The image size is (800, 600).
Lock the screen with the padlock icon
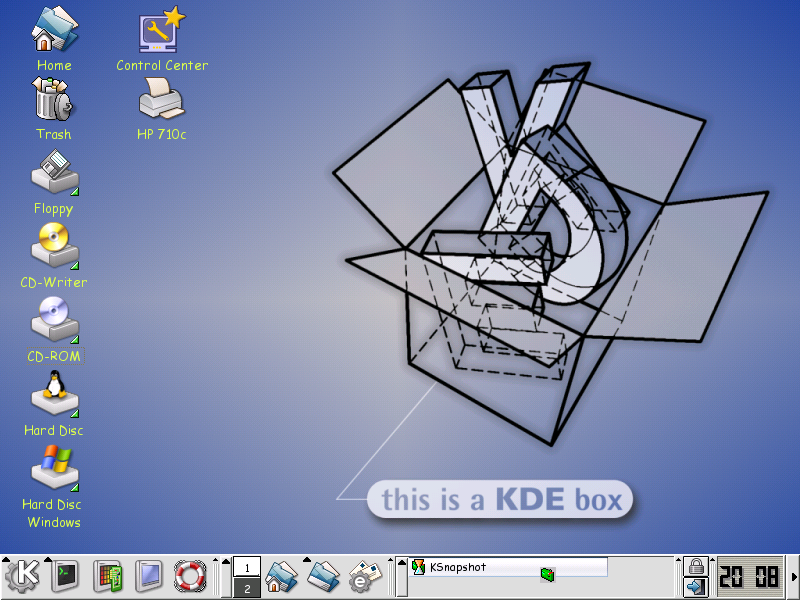coord(696,566)
